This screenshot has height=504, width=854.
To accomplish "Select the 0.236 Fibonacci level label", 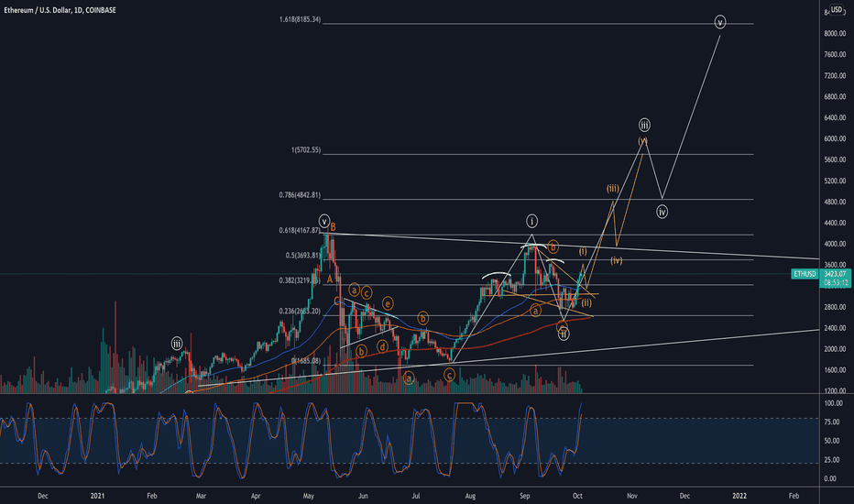I will 301,312.
